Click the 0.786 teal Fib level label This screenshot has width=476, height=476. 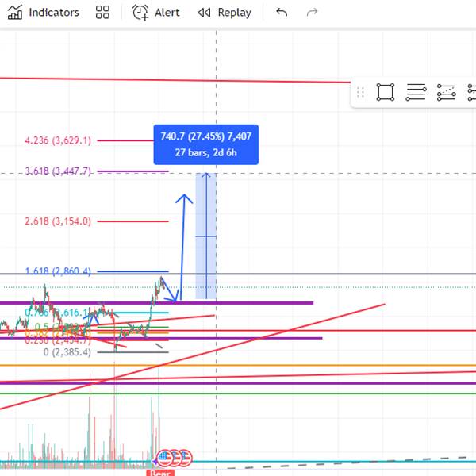(x=56, y=313)
